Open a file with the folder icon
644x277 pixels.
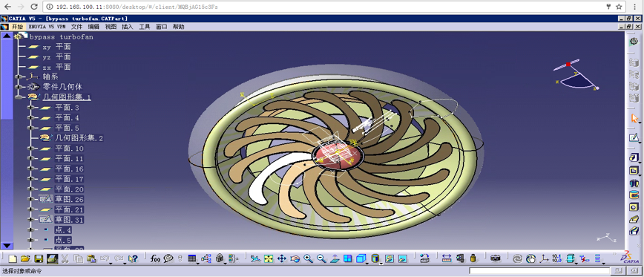pyautogui.click(x=25, y=258)
